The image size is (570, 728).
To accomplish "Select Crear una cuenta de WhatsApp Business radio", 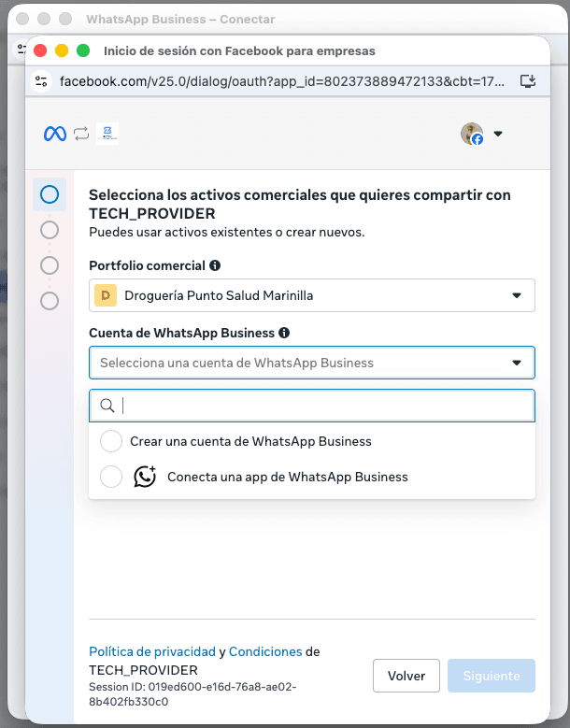I will tap(111, 441).
